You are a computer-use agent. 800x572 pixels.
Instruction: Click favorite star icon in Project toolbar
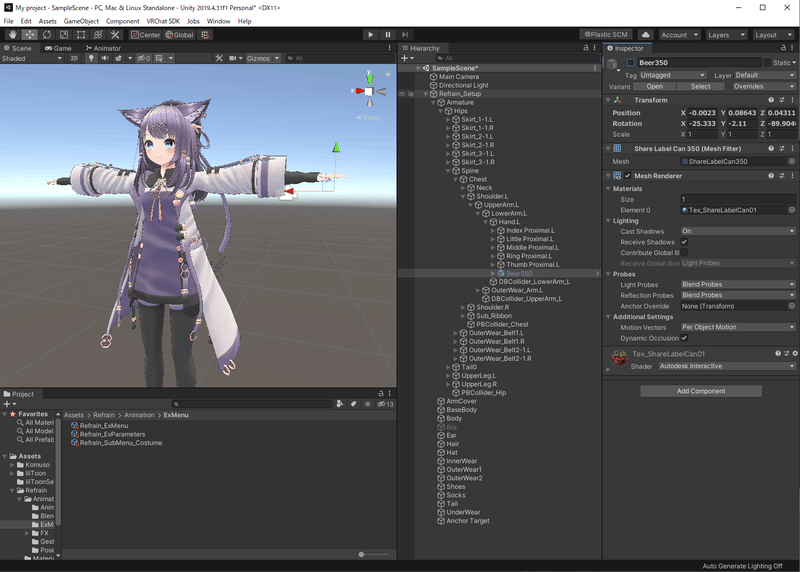367,404
